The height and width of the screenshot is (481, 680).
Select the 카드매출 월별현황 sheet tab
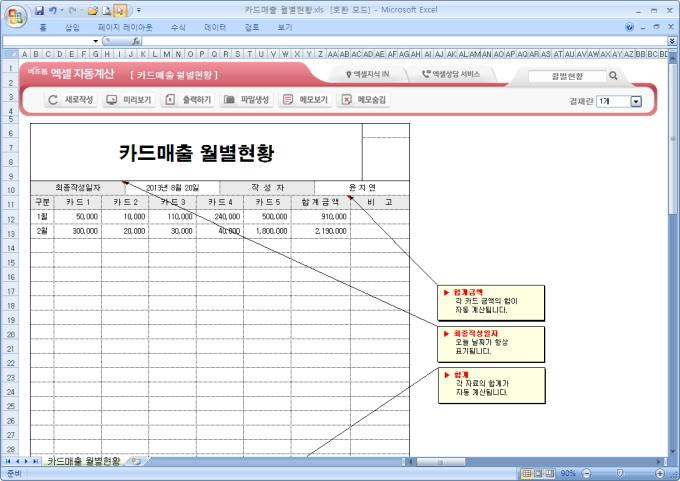(84, 461)
